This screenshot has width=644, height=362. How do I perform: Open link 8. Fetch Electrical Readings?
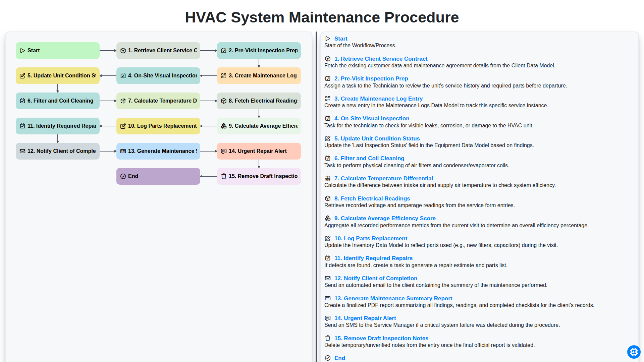[372, 199]
